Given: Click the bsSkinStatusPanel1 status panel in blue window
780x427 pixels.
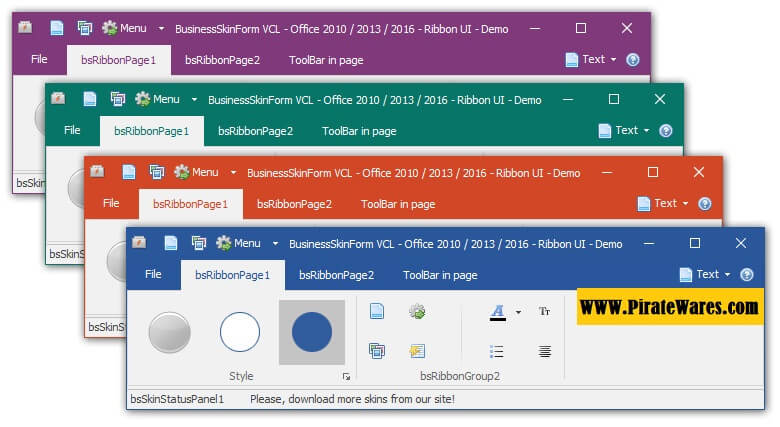Looking at the screenshot, I should [177, 399].
